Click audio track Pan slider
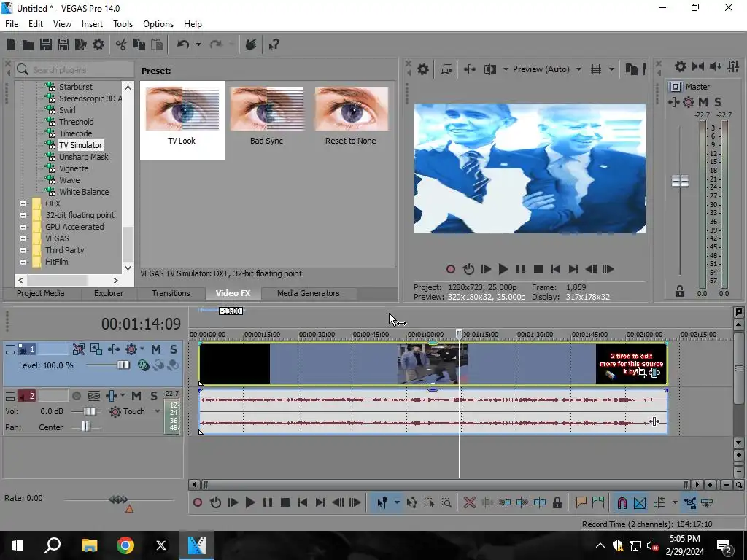 tap(85, 427)
